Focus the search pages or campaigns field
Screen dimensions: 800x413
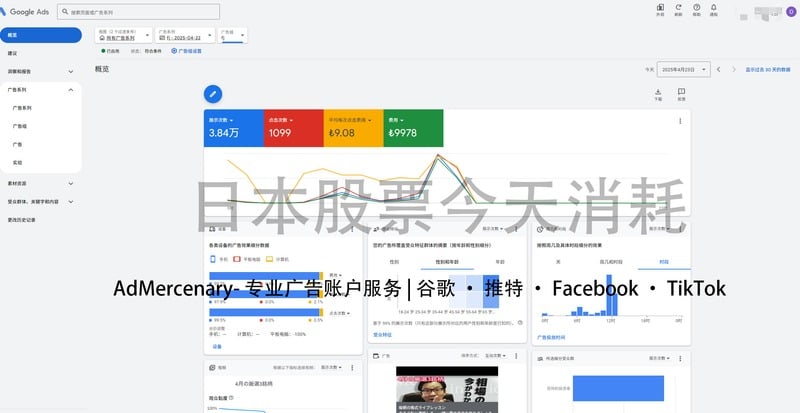138,11
